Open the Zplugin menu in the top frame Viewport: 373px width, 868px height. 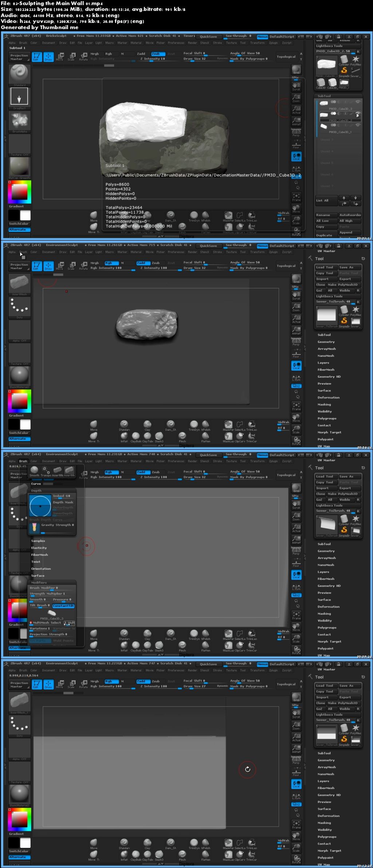tap(273, 43)
